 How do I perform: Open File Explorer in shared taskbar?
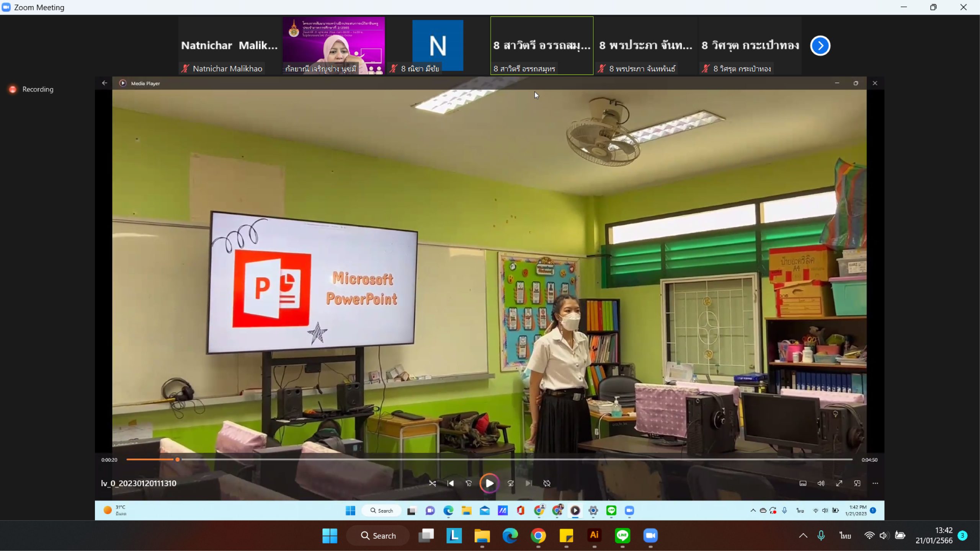[x=466, y=510]
